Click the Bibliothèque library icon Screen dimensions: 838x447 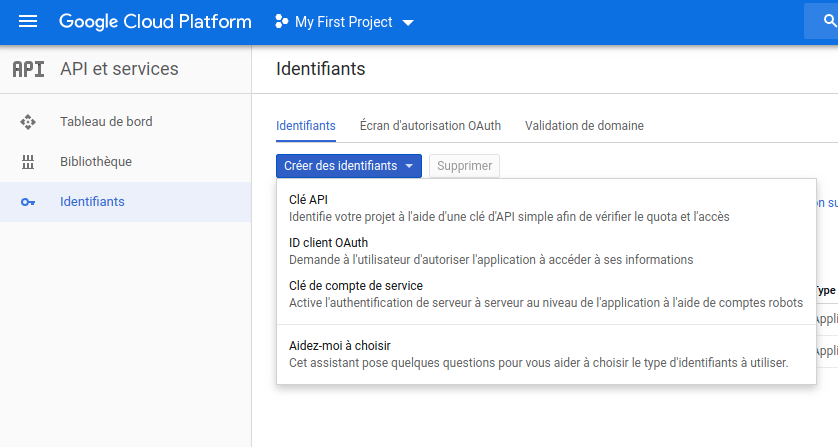coord(28,162)
